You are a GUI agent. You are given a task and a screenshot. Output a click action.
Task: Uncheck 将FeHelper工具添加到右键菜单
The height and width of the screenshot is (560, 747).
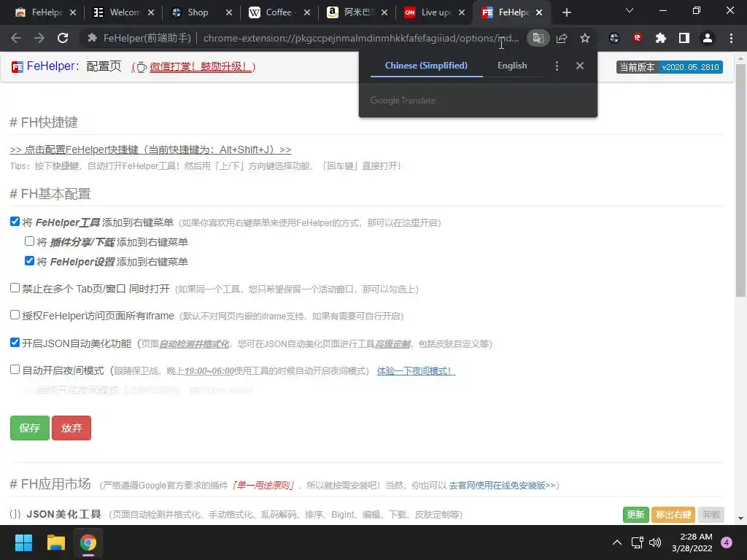pyautogui.click(x=15, y=222)
